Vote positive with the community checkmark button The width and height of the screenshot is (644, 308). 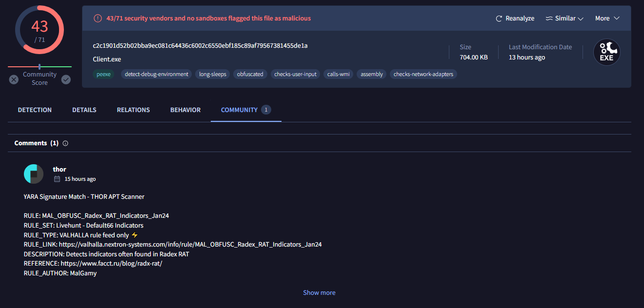pyautogui.click(x=66, y=79)
